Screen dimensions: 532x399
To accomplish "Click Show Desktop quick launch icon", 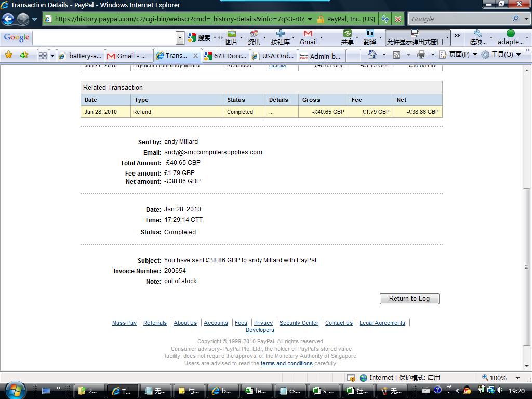I will [46, 391].
